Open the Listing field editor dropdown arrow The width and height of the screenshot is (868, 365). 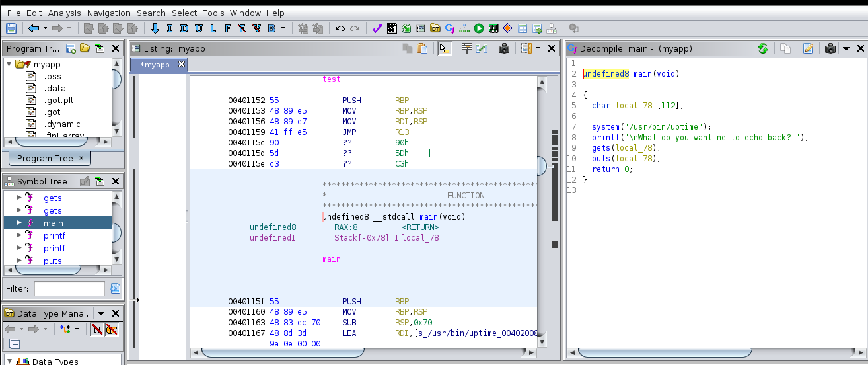[x=538, y=48]
